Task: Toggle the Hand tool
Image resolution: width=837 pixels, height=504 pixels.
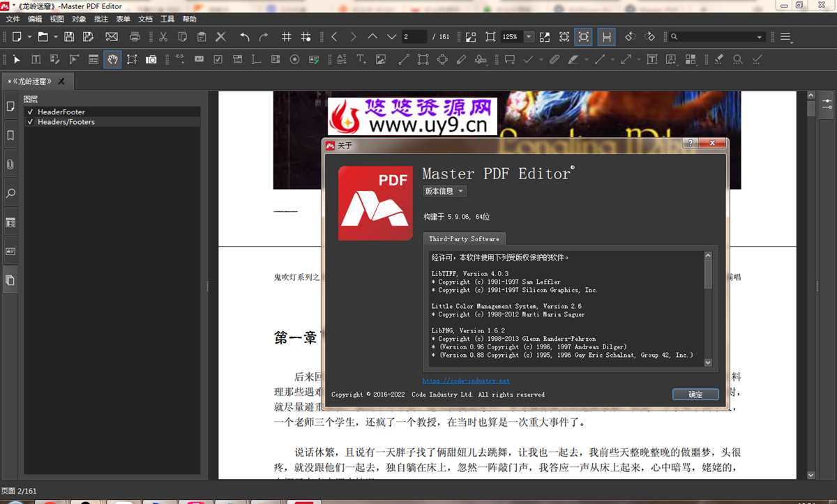Action: [112, 60]
